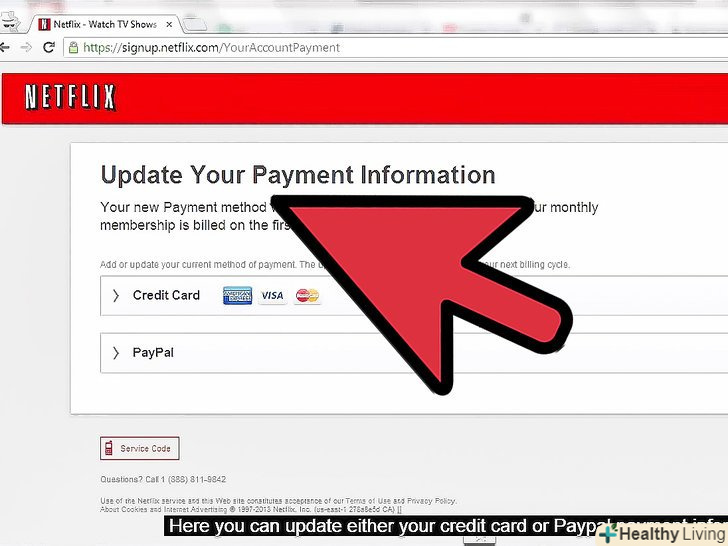The height and width of the screenshot is (546, 728).
Task: Click the MasterCard icon
Action: 307,295
